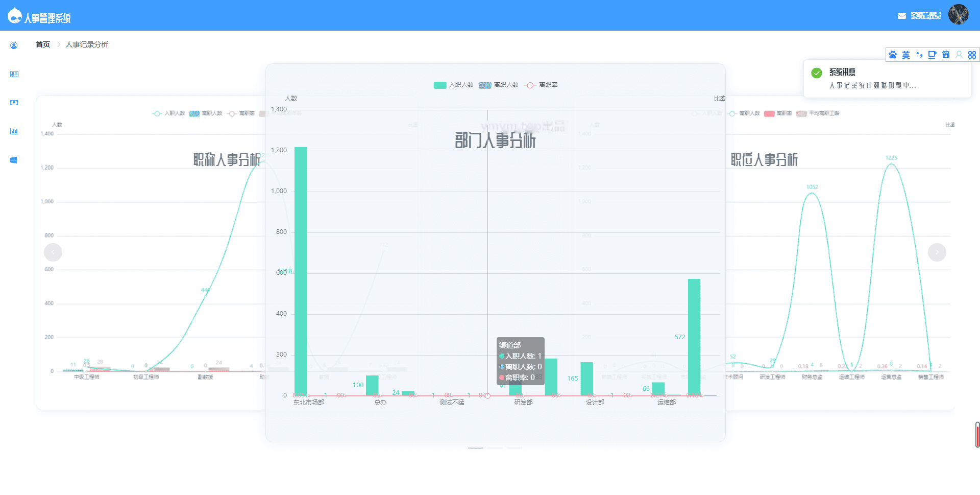Click the 职称人事分析 chart card
This screenshot has width=980, height=495.
(x=151, y=253)
